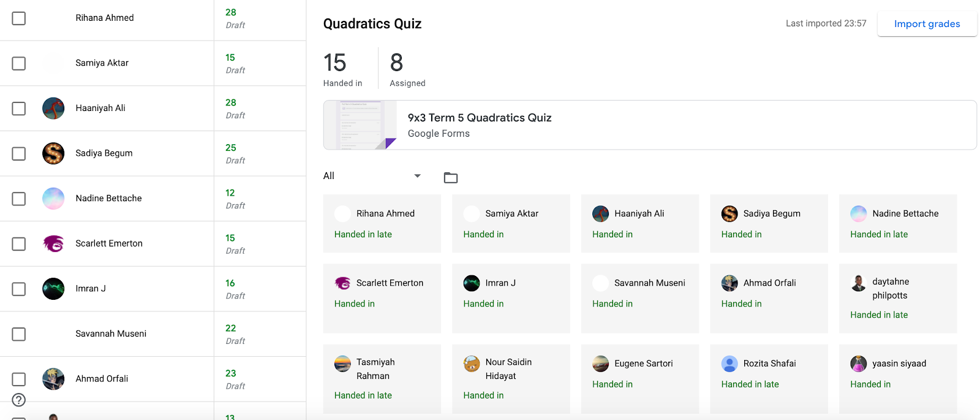The width and height of the screenshot is (980, 420).
Task: Click Scarlett Emerton's dragon avatar in list
Action: pyautogui.click(x=53, y=243)
